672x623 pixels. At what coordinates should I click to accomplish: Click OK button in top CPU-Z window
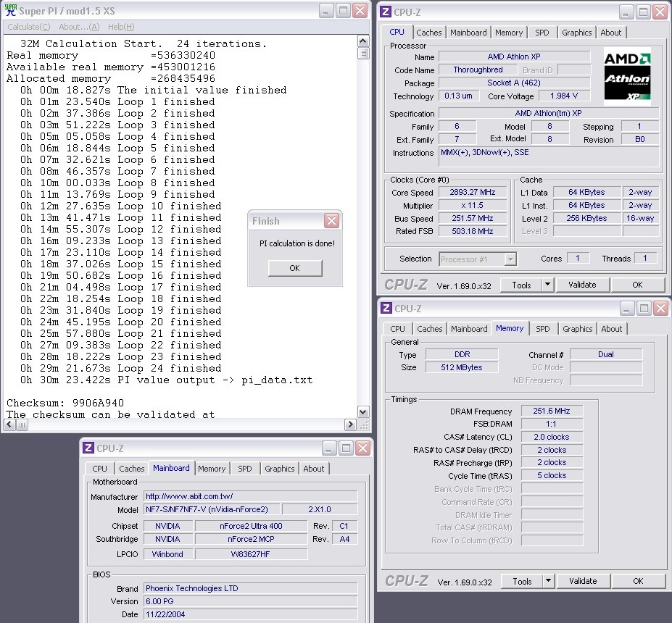click(x=637, y=285)
